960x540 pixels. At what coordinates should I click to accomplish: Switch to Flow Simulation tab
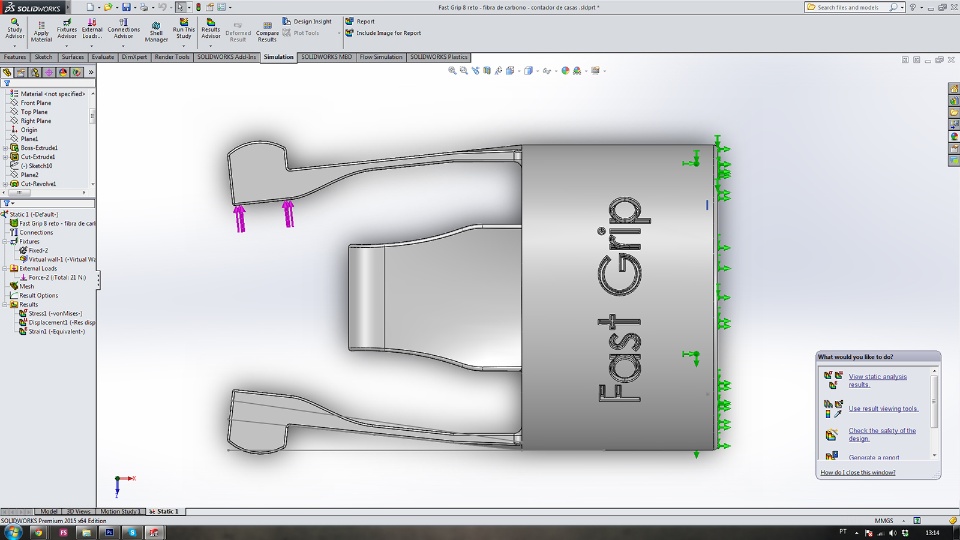pyautogui.click(x=381, y=57)
